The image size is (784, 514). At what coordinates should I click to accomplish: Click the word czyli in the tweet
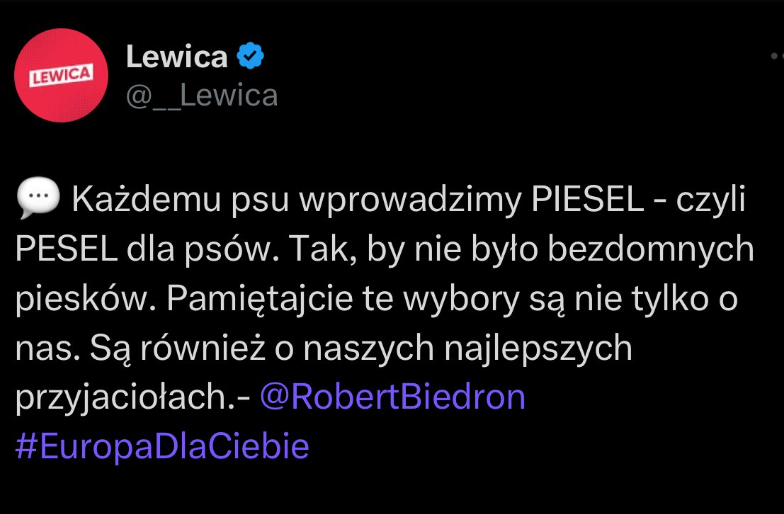pyautogui.click(x=712, y=200)
